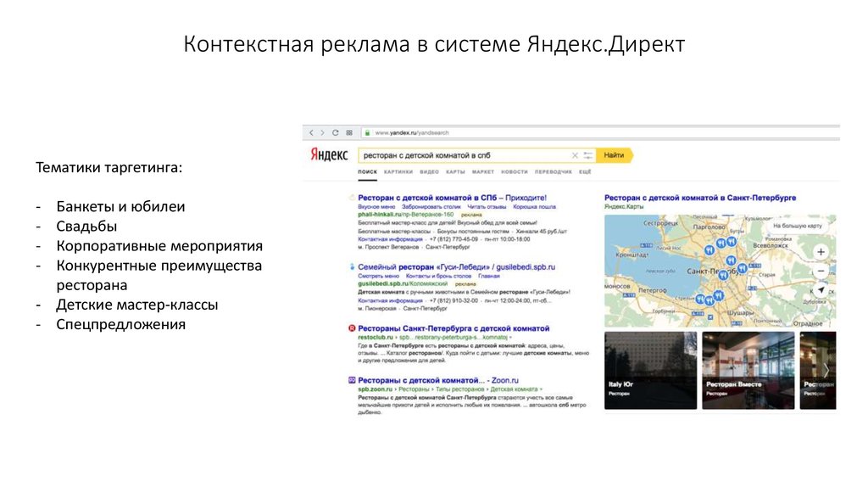Click the Спецпредложения bullet
Image resolution: width=868 pixels, height=487 pixels.
point(120,325)
